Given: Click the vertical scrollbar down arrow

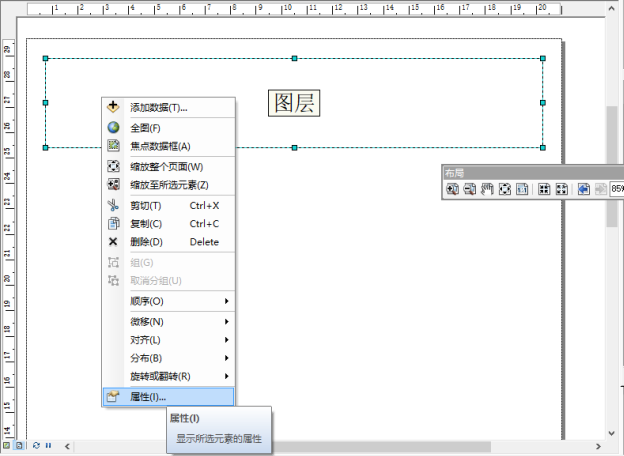Looking at the screenshot, I should pyautogui.click(x=612, y=433).
